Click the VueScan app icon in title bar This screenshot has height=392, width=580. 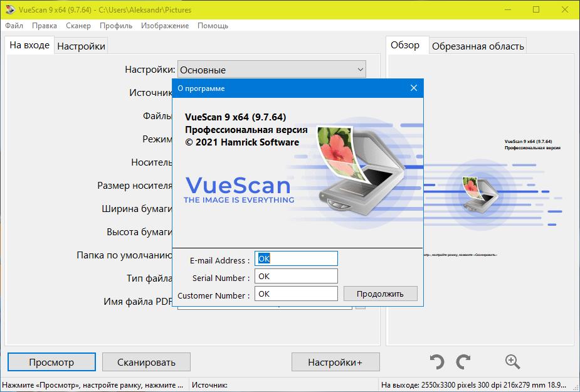[x=9, y=9]
